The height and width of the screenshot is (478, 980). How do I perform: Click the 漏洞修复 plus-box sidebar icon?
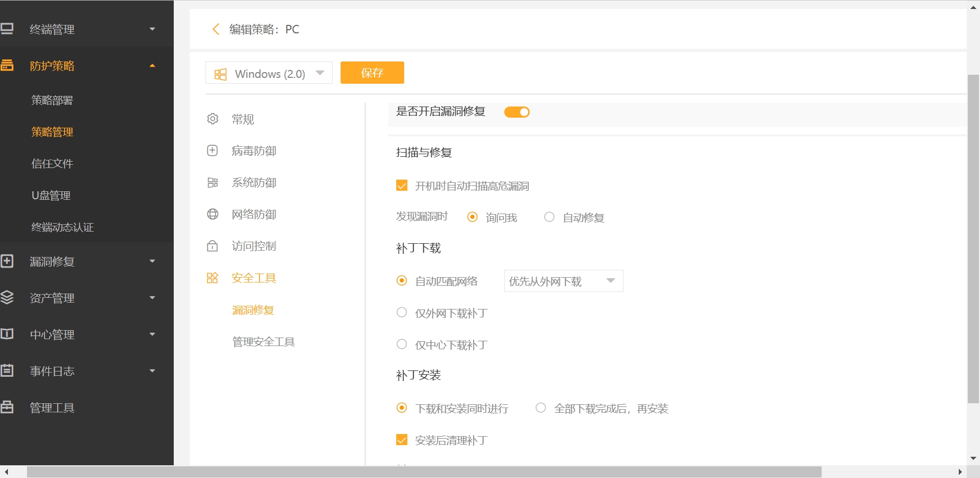(x=7, y=261)
